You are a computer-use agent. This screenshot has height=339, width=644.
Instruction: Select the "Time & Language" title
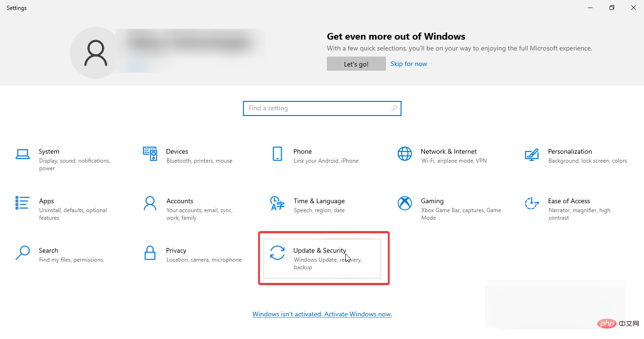point(319,201)
